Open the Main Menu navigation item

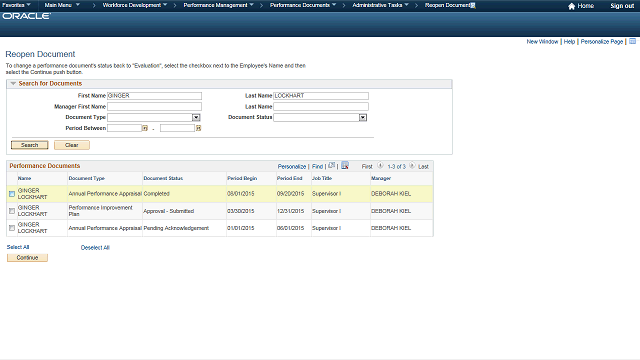pyautogui.click(x=62, y=5)
